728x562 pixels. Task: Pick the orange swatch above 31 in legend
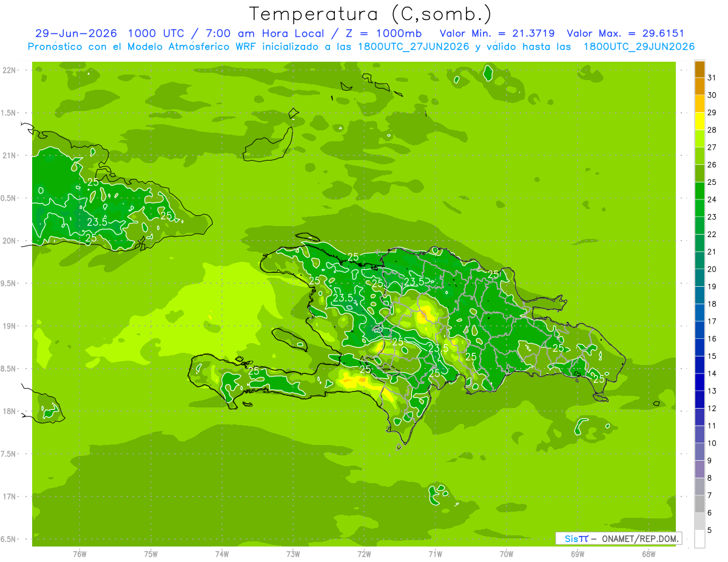coord(699,69)
